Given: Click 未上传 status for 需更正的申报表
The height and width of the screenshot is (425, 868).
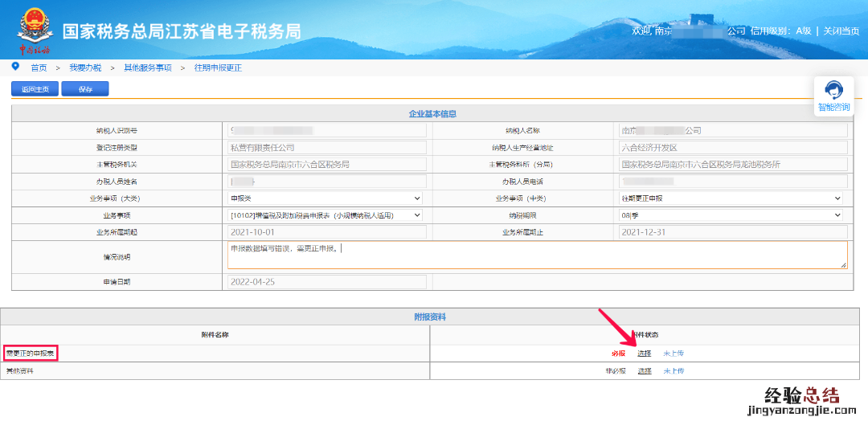Looking at the screenshot, I should [x=674, y=353].
